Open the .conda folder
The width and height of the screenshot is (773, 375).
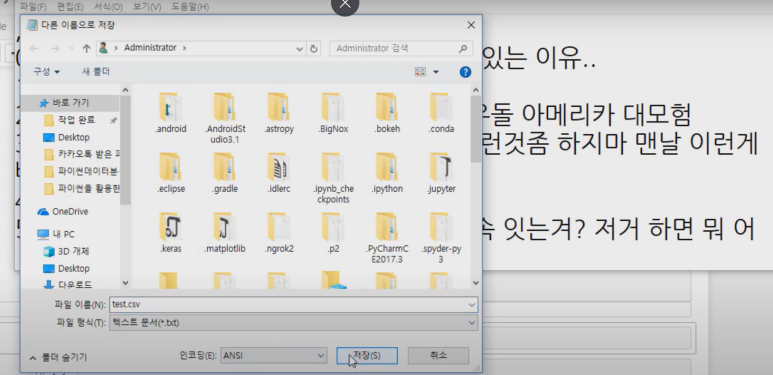(x=441, y=112)
